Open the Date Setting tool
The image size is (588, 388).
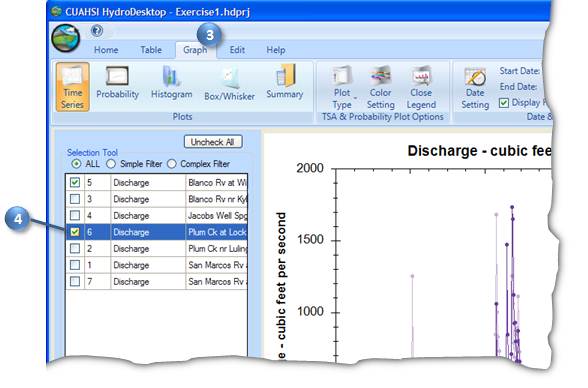pyautogui.click(x=475, y=88)
